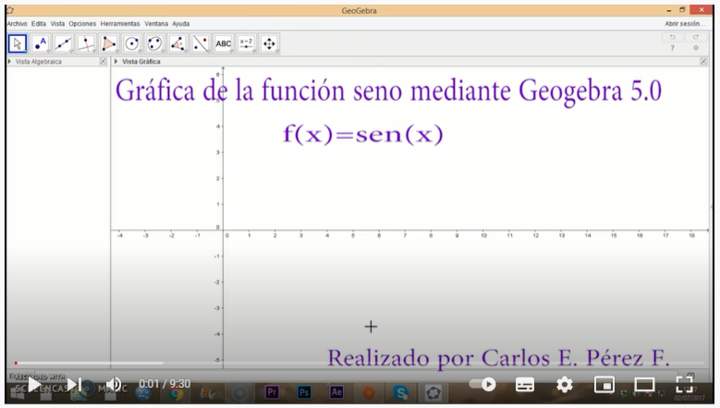The width and height of the screenshot is (720, 408).
Task: Toggle the YouTube autoplay switch
Action: 483,384
